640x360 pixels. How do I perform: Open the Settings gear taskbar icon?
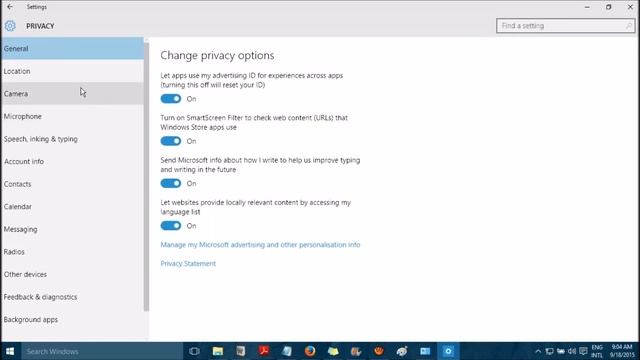click(x=448, y=351)
